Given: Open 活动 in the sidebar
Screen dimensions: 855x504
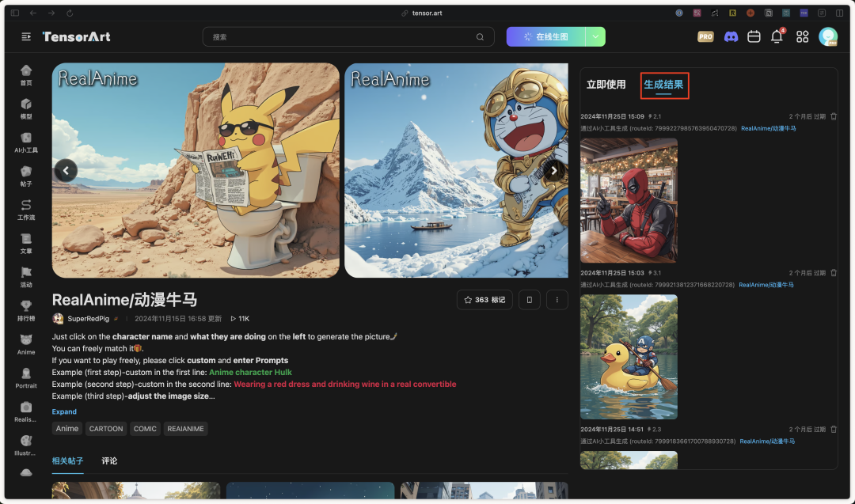Looking at the screenshot, I should coord(25,278).
